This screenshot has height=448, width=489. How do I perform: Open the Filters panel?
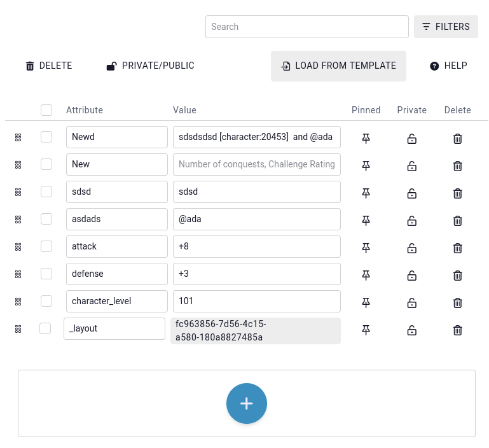click(446, 27)
